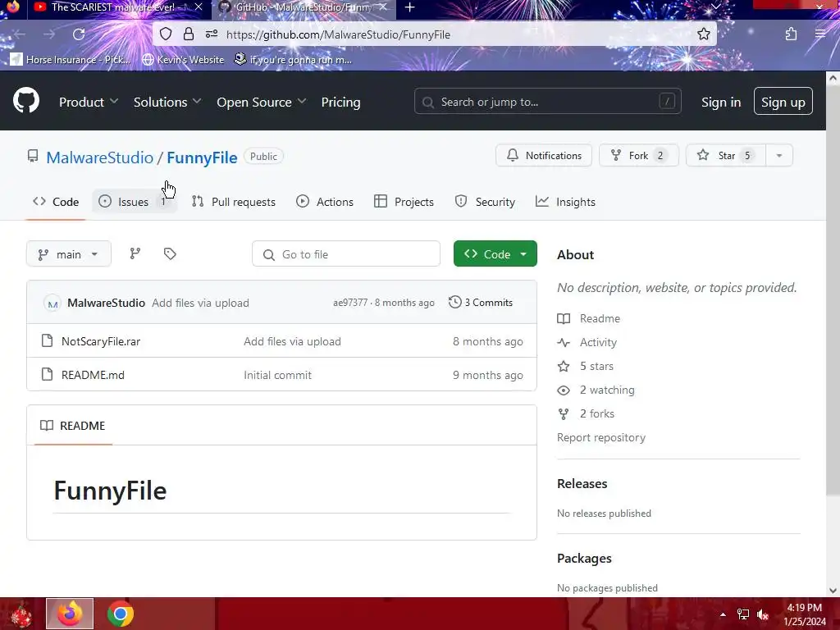840x630 pixels.
Task: Go back using the browser back arrow
Action: tap(20, 34)
